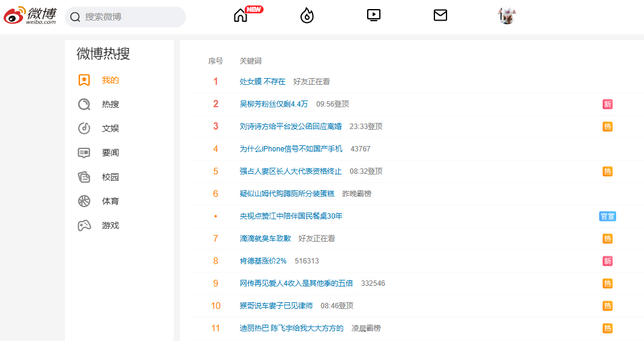Open the hot flame icon

(307, 16)
